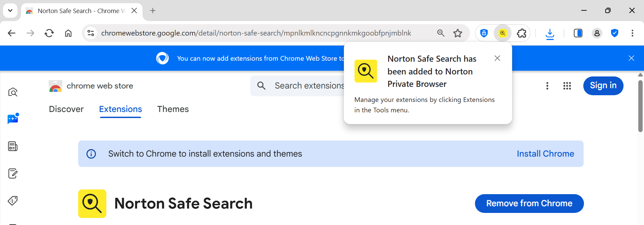Click the Sign in button
Image resolution: width=644 pixels, height=225 pixels.
tap(603, 86)
